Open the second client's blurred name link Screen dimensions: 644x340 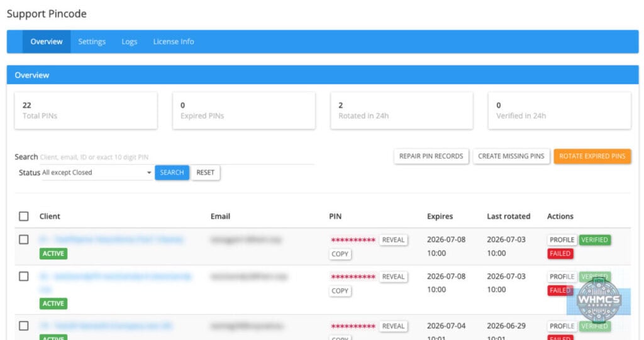116,277
